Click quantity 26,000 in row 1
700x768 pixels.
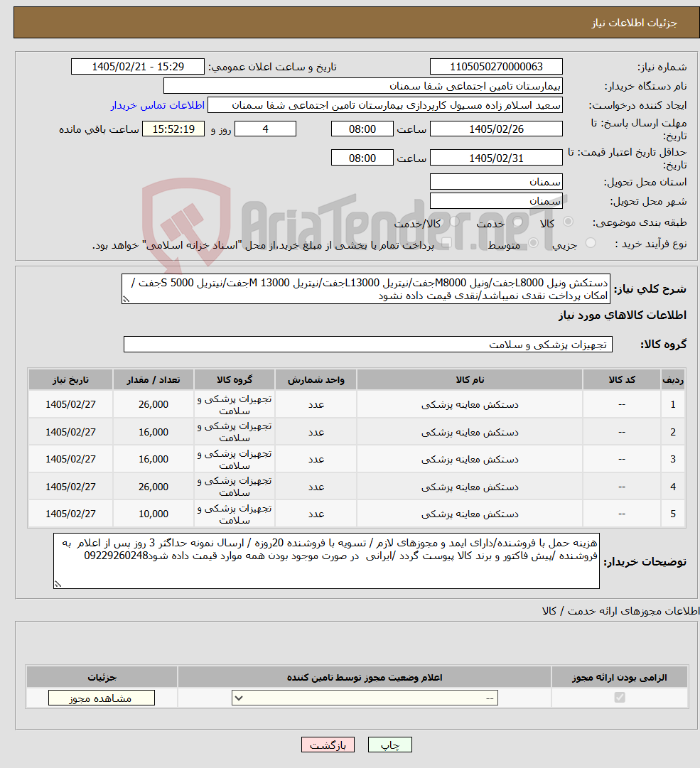(154, 404)
